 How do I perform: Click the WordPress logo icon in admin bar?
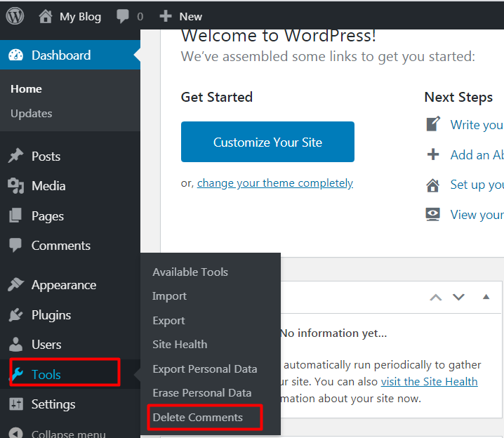coord(15,15)
